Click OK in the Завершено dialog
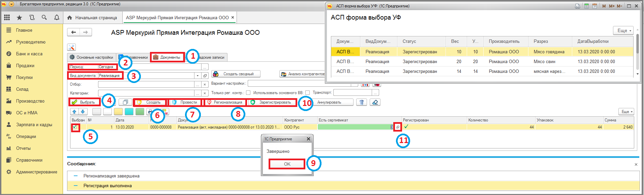 click(x=287, y=164)
